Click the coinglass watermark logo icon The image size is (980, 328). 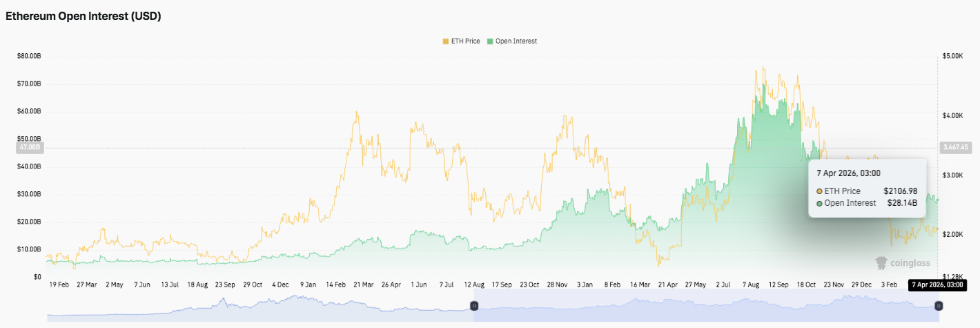(881, 262)
